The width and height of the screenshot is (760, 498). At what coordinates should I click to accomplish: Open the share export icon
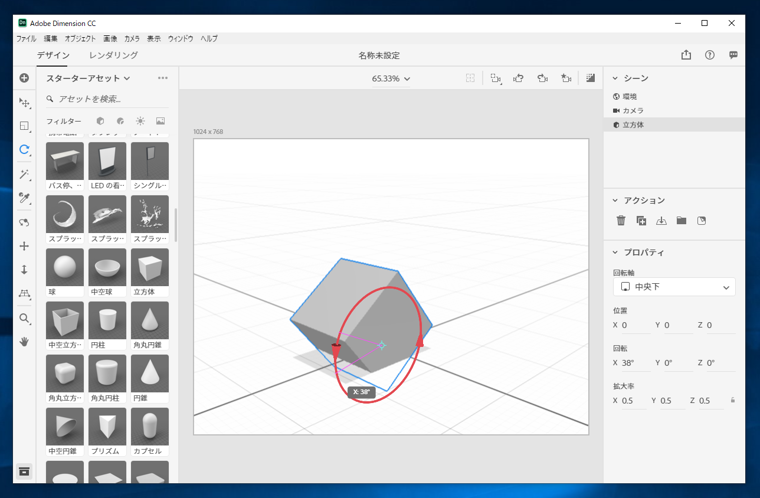(x=686, y=55)
